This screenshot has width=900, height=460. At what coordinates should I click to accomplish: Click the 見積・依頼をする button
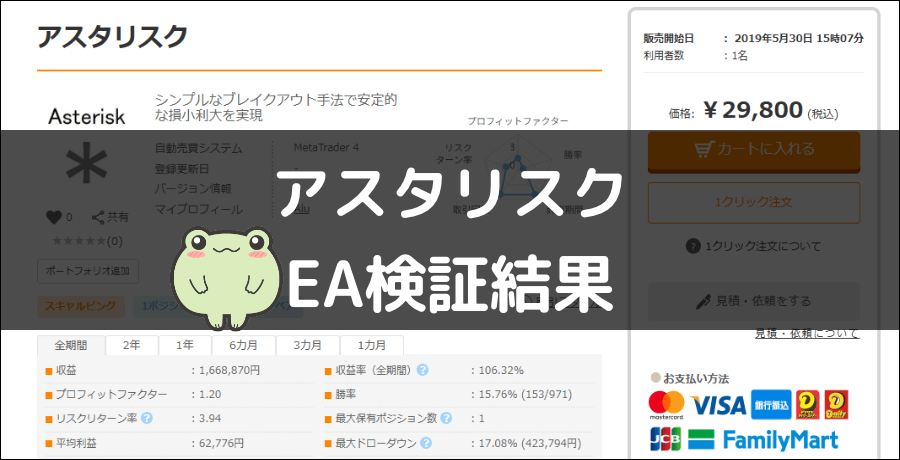[754, 301]
